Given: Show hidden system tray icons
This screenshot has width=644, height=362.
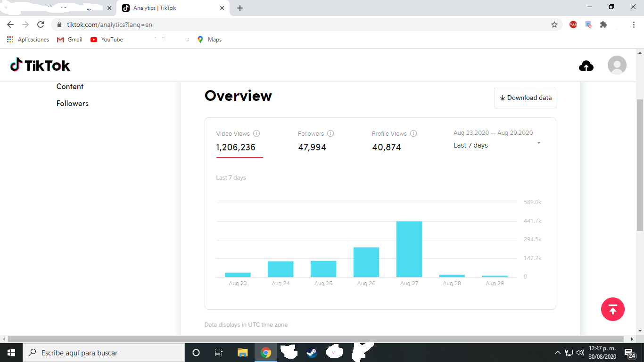Looking at the screenshot, I should (x=558, y=353).
